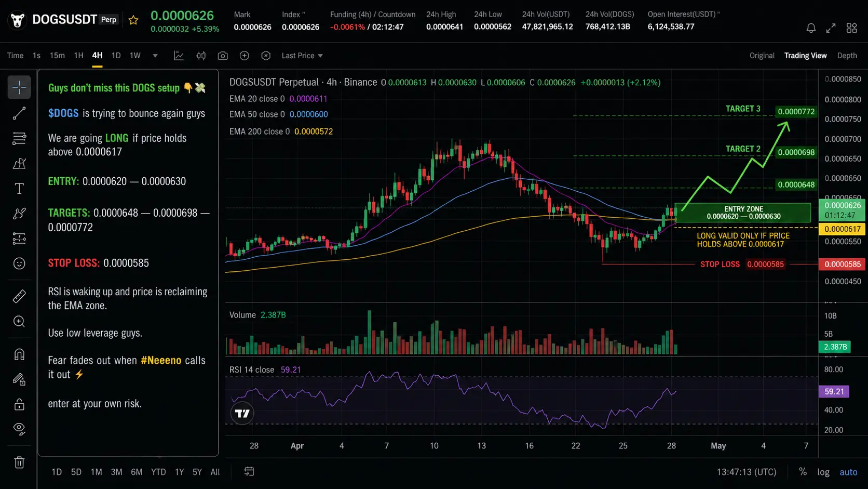Open the Depth chart tab

847,56
